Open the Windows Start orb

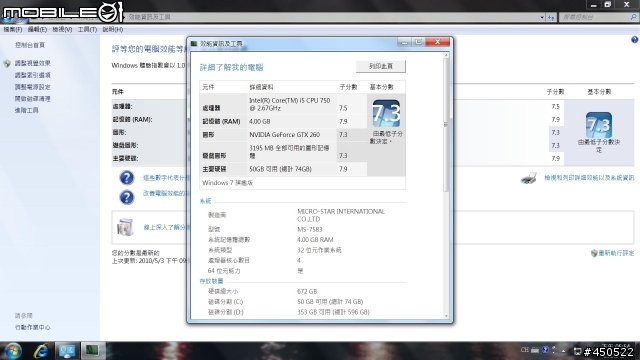click(13, 351)
